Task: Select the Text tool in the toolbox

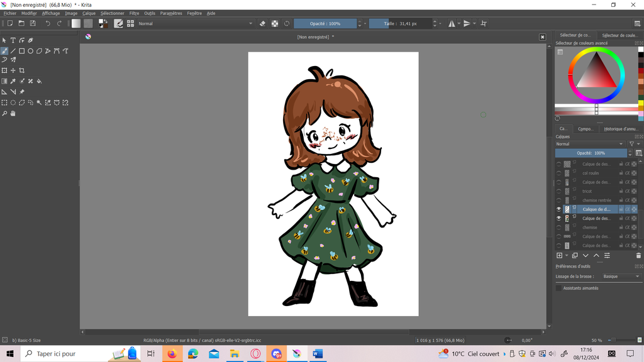Action: coord(13,40)
